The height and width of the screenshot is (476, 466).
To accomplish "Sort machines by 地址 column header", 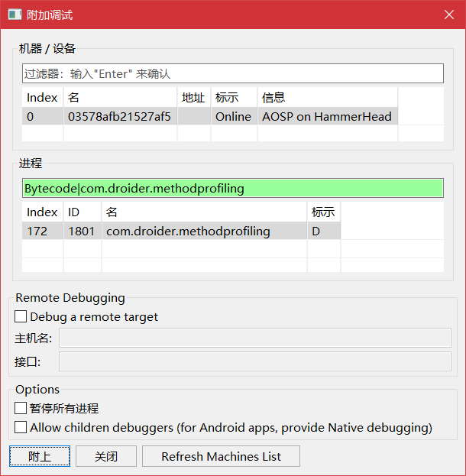I will (x=194, y=98).
